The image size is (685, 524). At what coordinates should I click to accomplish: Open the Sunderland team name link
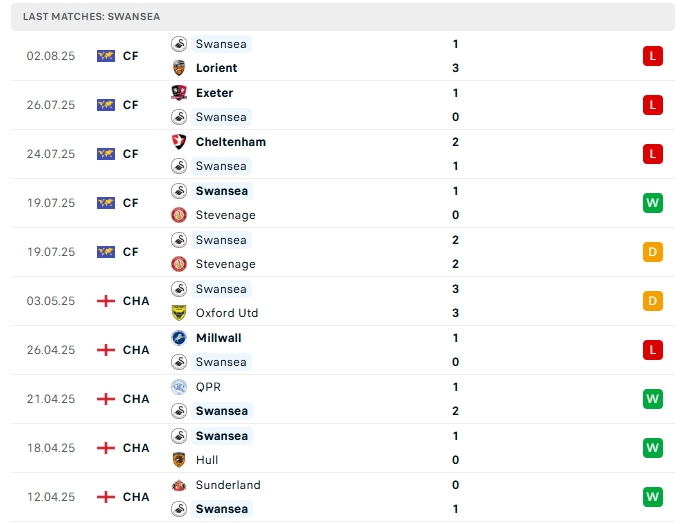(x=228, y=485)
